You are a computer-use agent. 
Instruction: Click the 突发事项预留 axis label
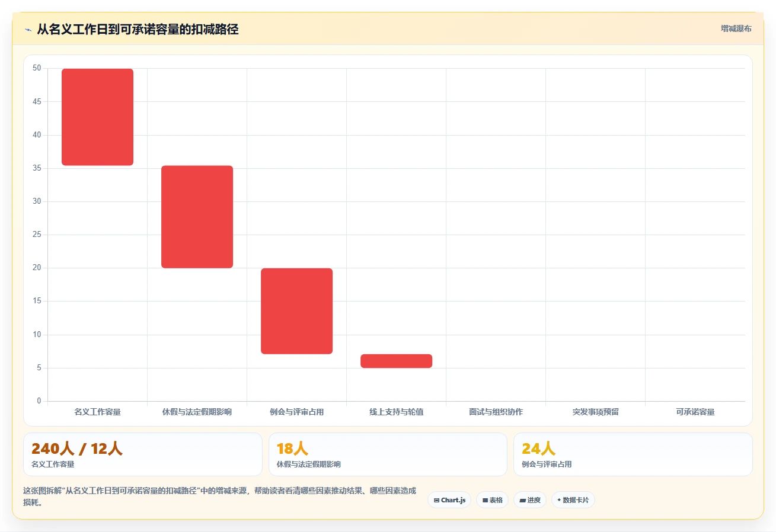596,412
